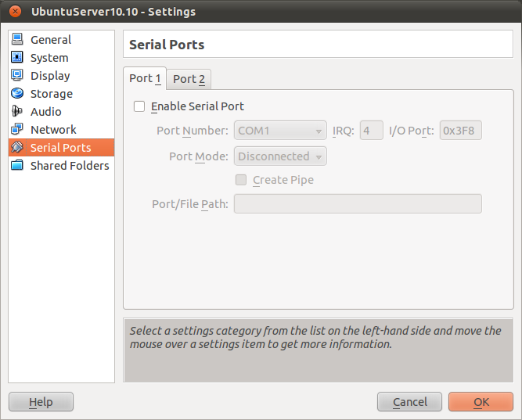Open Display settings via monitor icon
This screenshot has width=522, height=420.
click(17, 76)
